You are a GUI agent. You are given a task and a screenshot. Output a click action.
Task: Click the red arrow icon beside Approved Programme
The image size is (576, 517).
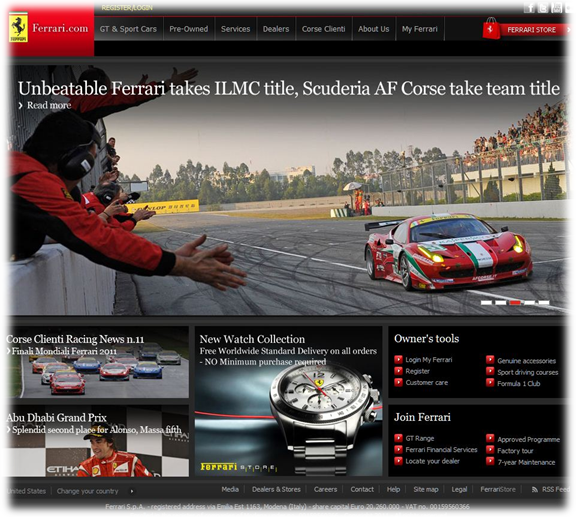(x=490, y=438)
